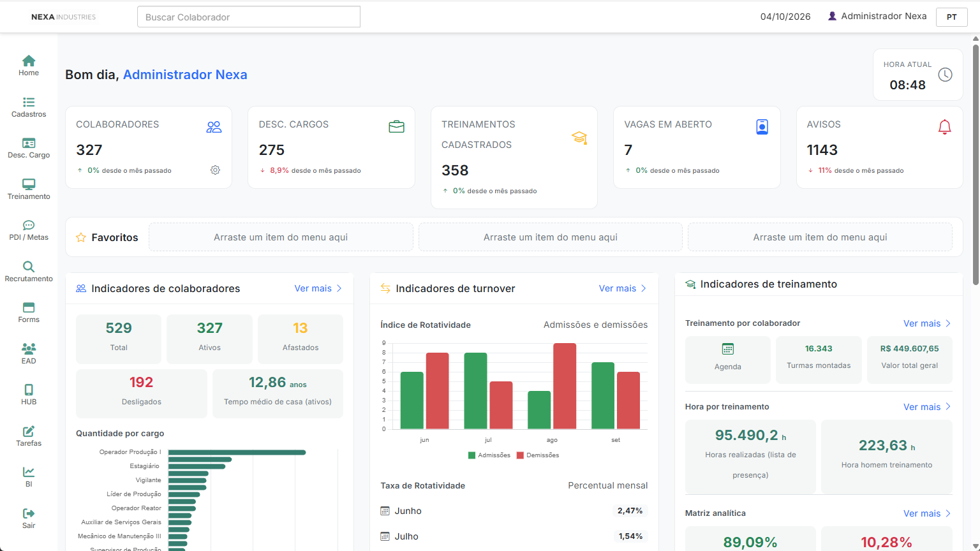The width and height of the screenshot is (980, 551).
Task: Open Tarefas edit icon in sidebar
Action: pos(29,431)
